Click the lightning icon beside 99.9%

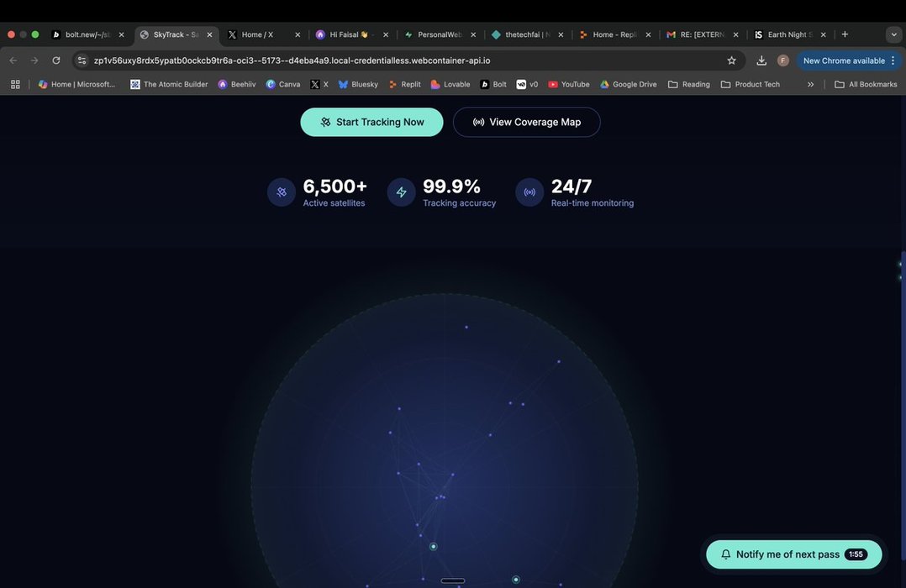402,192
